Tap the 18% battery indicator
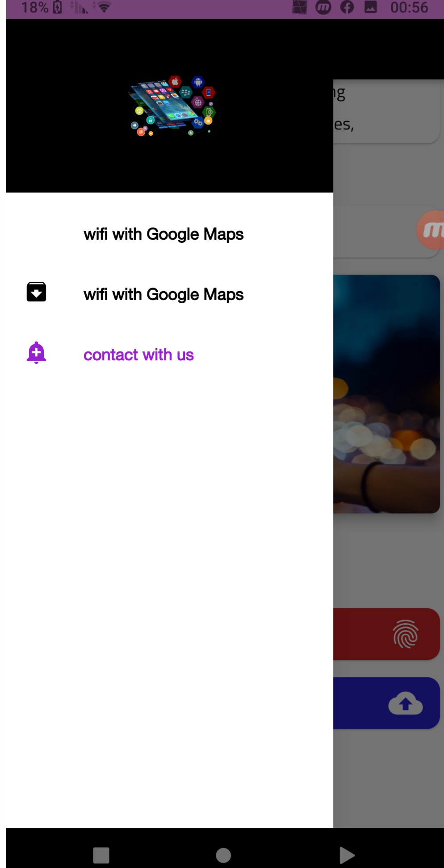Viewport: 444px width, 868px height. tap(41, 7)
